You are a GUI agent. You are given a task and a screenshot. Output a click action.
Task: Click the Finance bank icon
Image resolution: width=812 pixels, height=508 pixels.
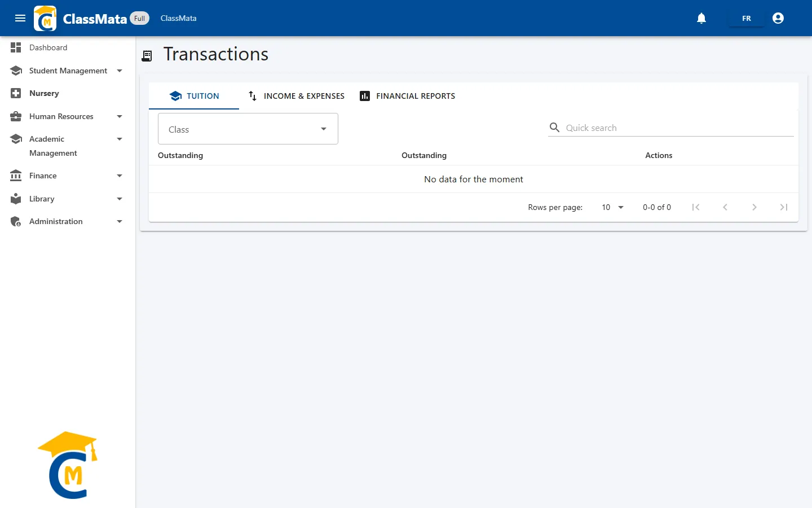[x=16, y=176]
